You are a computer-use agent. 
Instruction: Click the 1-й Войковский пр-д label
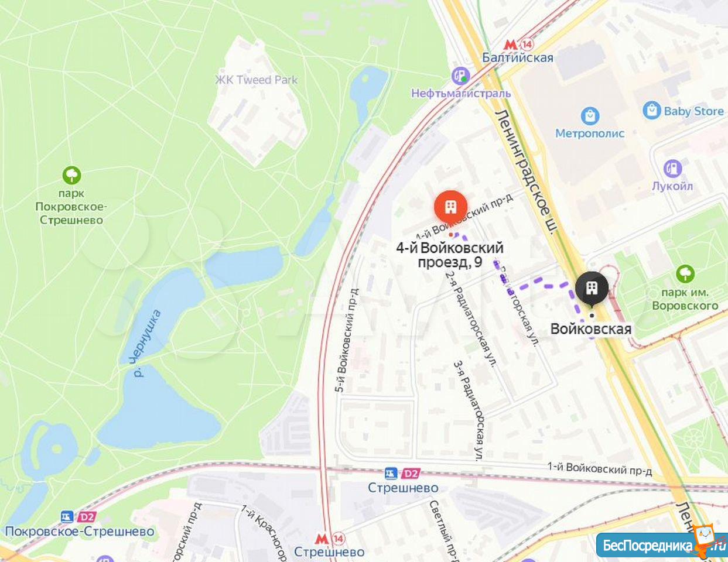tap(600, 468)
